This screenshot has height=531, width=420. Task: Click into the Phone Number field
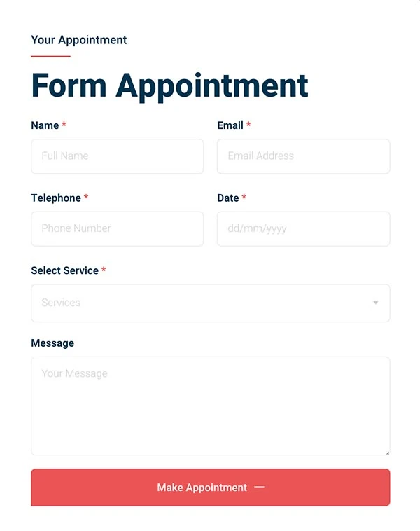coord(117,229)
